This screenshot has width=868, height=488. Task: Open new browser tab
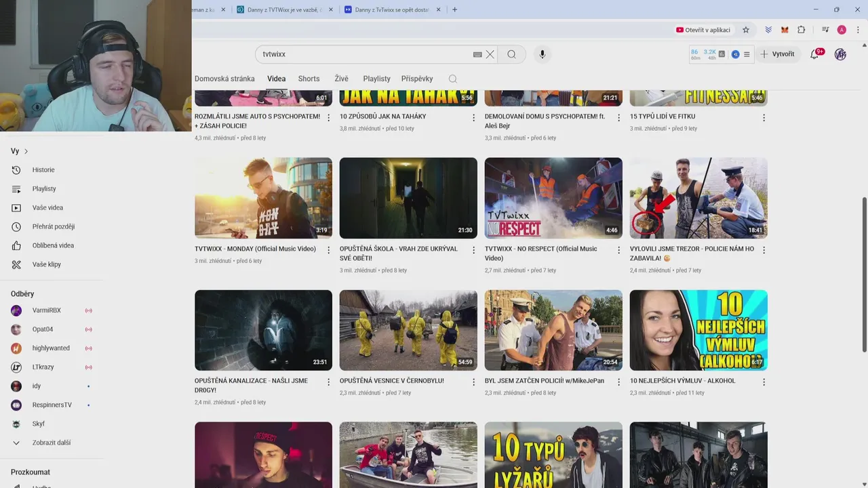coord(454,9)
